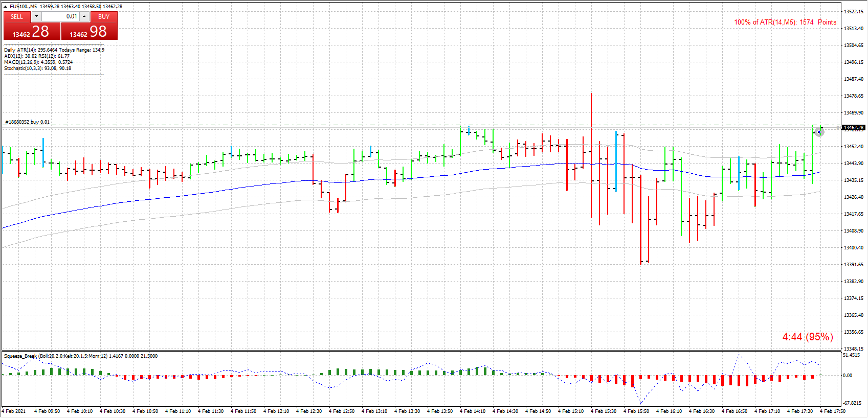Click the BUY button
This screenshot has height=418, width=868.
104,17
